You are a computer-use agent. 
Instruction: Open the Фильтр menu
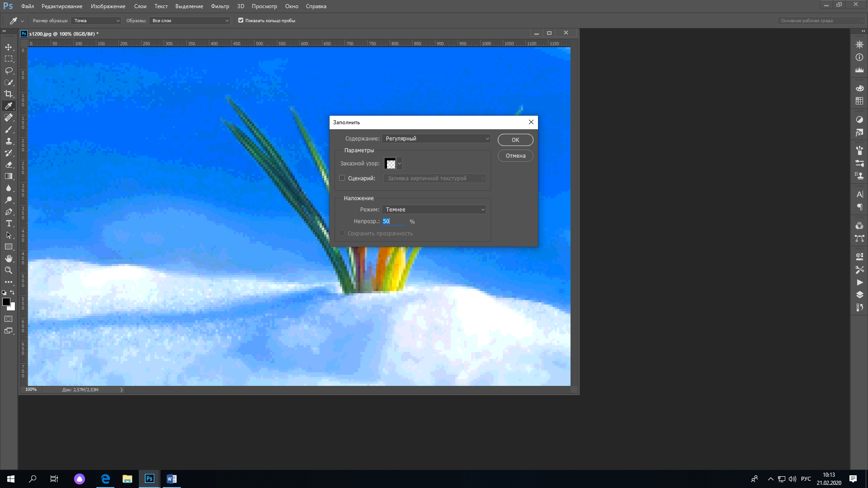(x=220, y=6)
